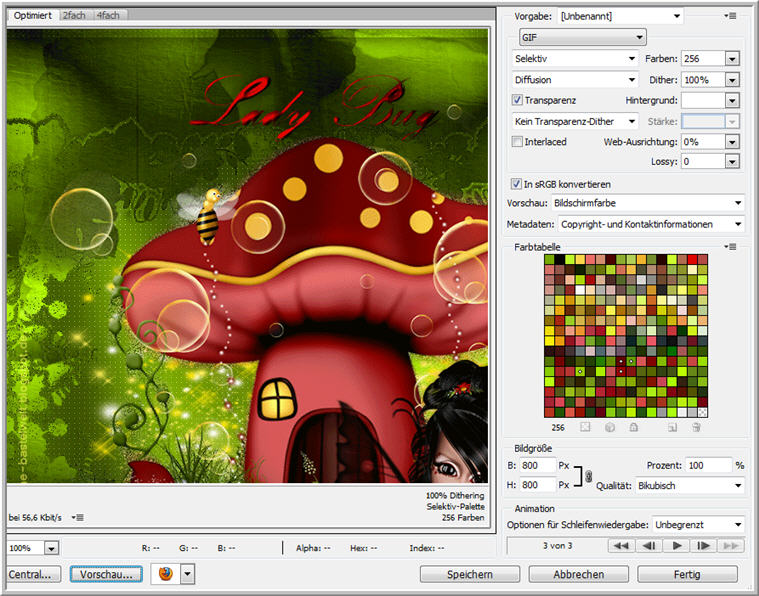Image resolution: width=759 pixels, height=596 pixels.
Task: Enable the Interlaced checkbox
Action: point(517,142)
